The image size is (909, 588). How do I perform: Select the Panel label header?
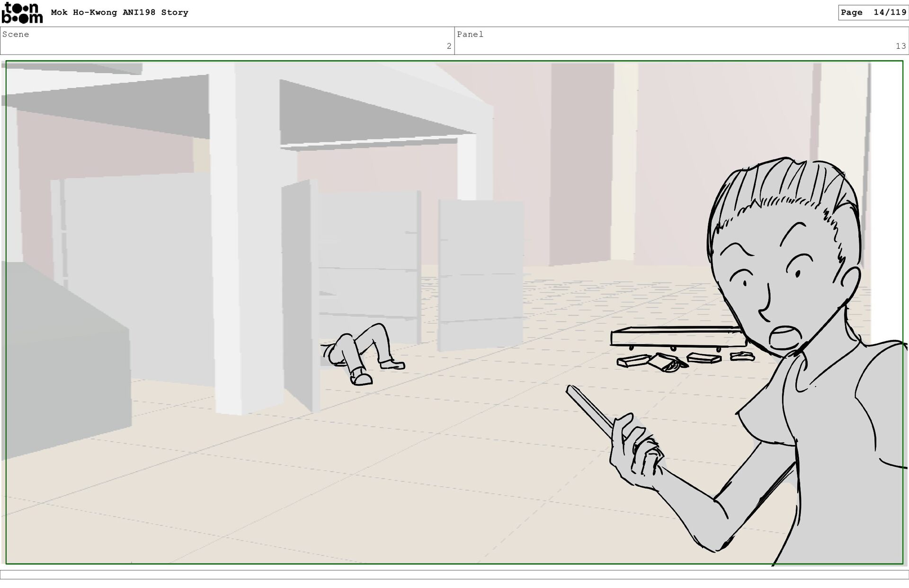[x=470, y=35]
